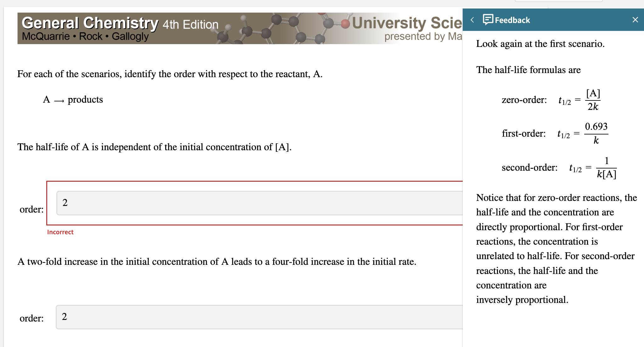Click the McQuarrie Rock Gallogly author line
Screen dimensions: 644x347
(85, 36)
